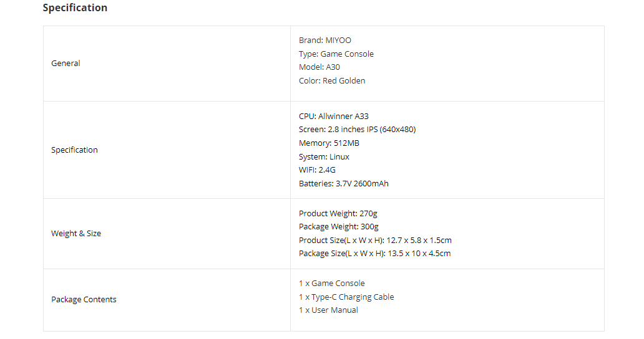This screenshot has width=644, height=339.
Task: Click the Package Size dimensions line
Action: coord(374,254)
